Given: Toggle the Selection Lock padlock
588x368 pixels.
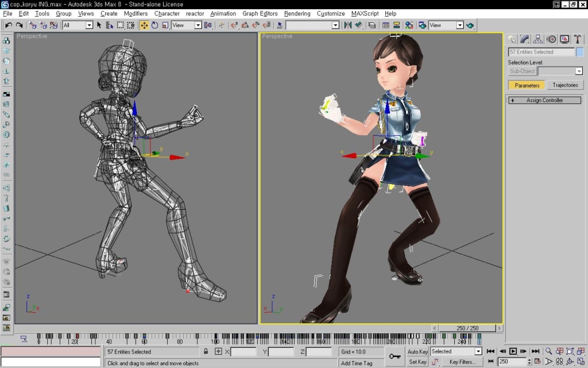Looking at the screenshot, I should coord(206,351).
